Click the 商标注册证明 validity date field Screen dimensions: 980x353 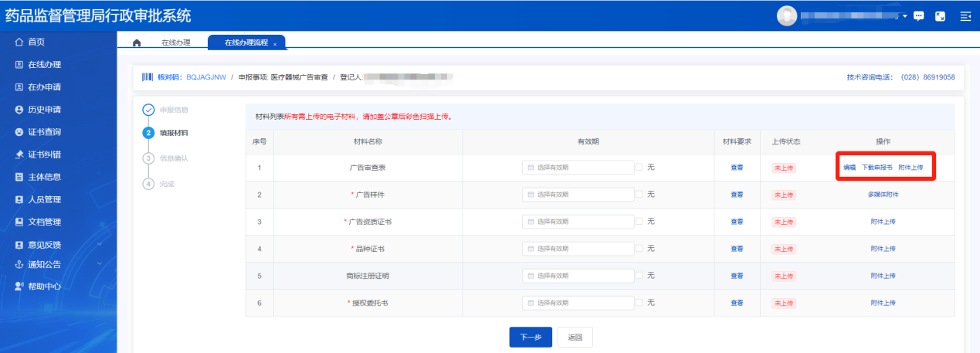pos(578,276)
